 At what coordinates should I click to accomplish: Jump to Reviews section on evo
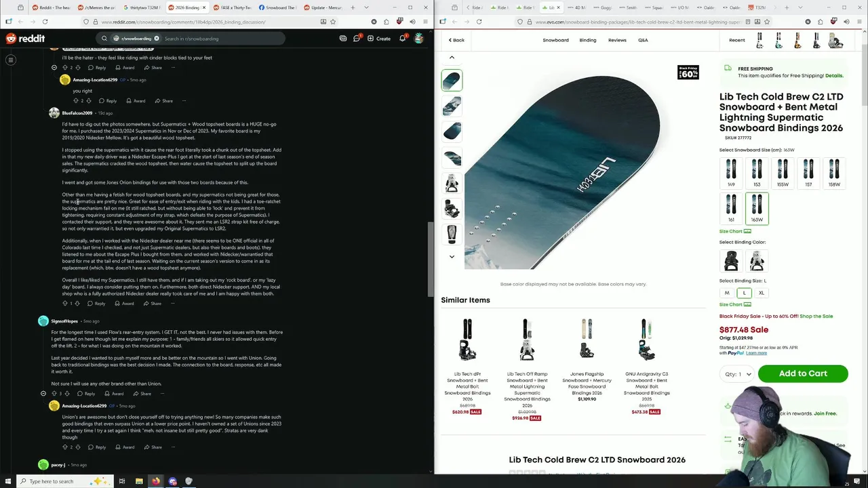pos(617,40)
